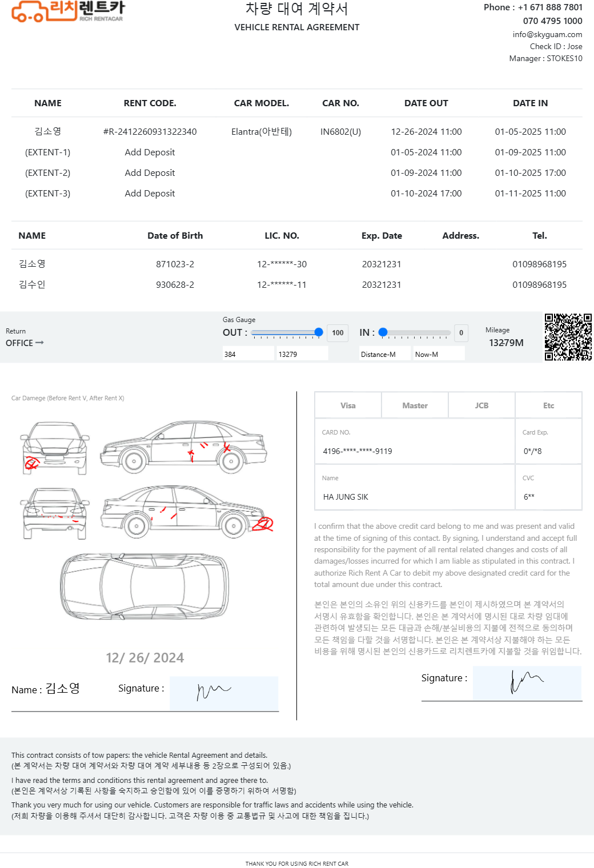This screenshot has height=868, width=594.
Task: Click the 13279 mileage field
Action: pyautogui.click(x=302, y=354)
